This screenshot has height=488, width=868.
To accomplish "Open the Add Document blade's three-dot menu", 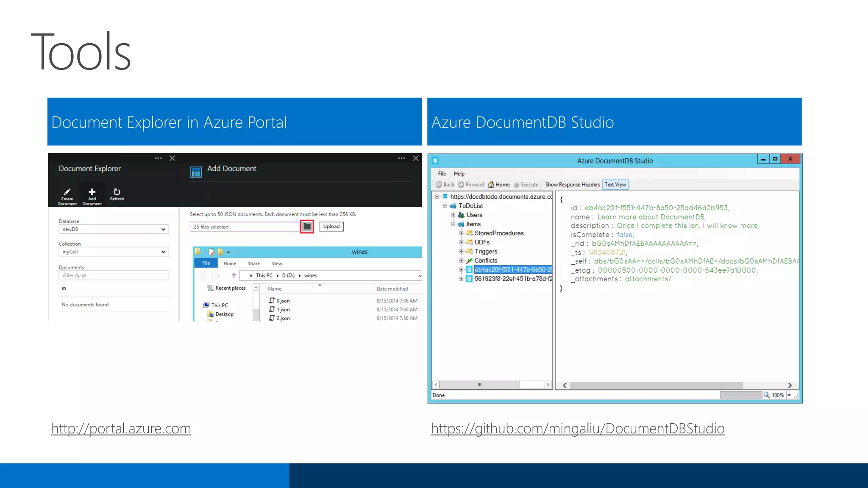I will [401, 158].
